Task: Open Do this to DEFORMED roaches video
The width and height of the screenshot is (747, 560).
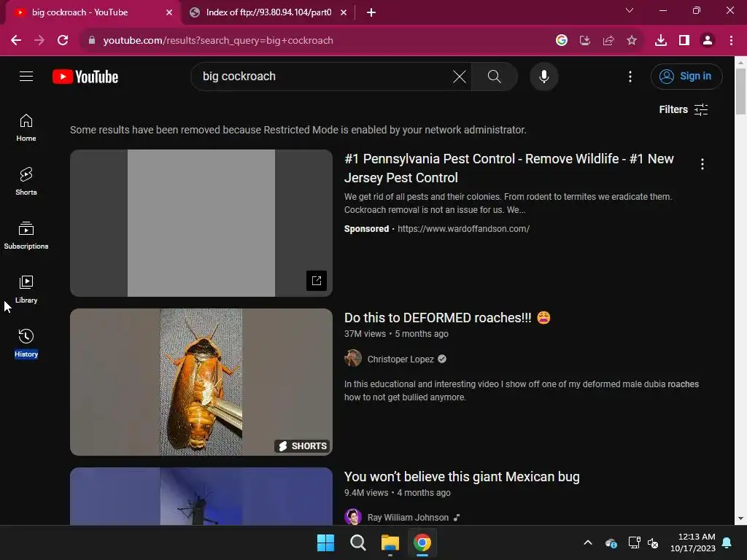Action: coord(447,318)
